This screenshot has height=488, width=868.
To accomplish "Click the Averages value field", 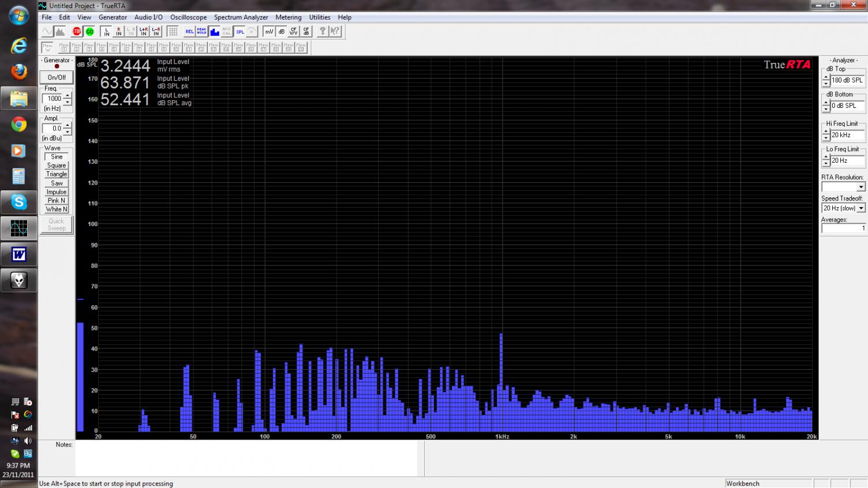I will coord(843,228).
